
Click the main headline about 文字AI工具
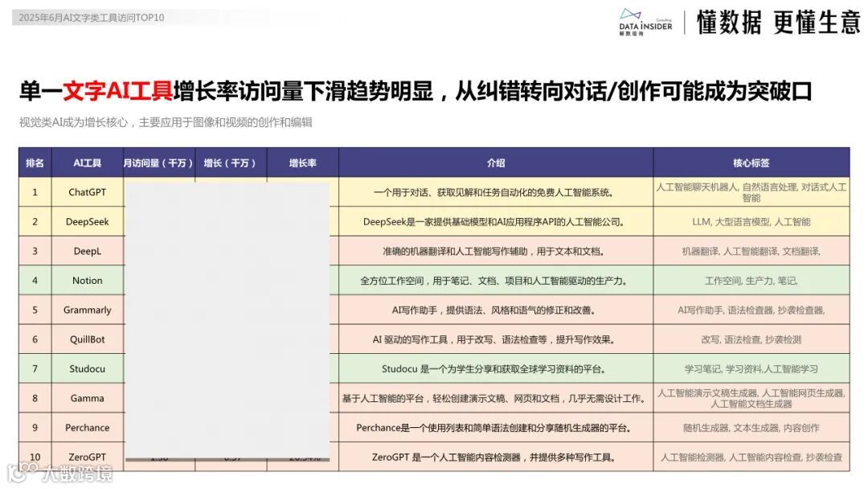pyautogui.click(x=416, y=91)
